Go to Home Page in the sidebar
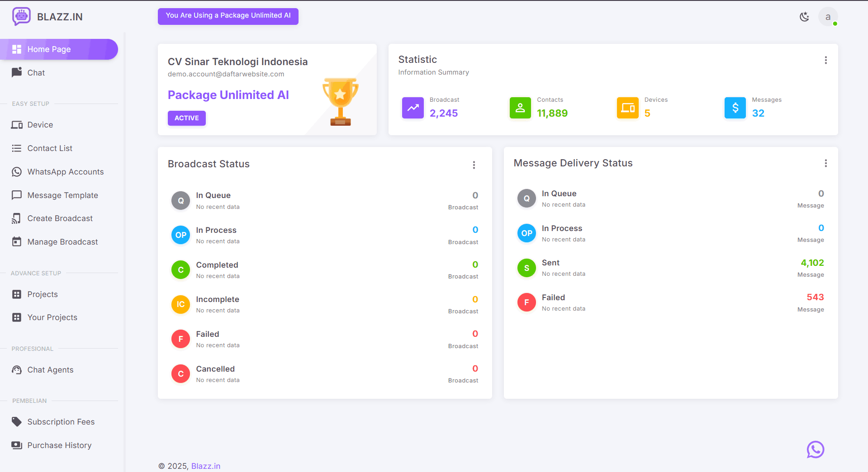Image resolution: width=868 pixels, height=472 pixels. [x=59, y=49]
